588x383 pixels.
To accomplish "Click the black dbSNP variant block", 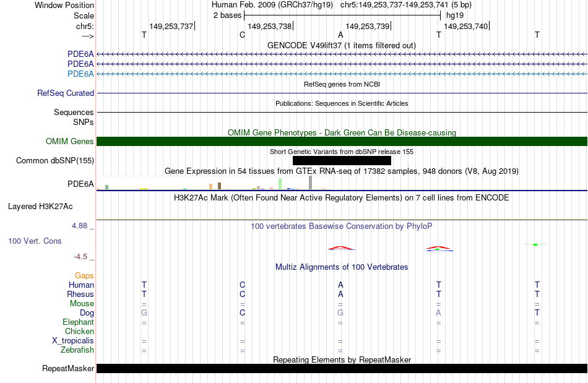I will tap(342, 160).
